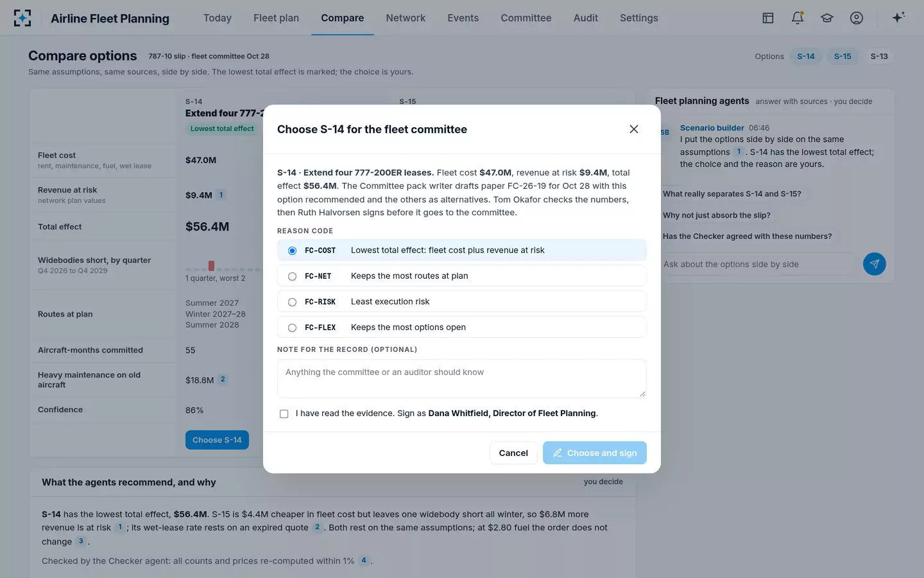
Task: Open citation 1 after 'revenue is at risk'
Action: (x=120, y=527)
